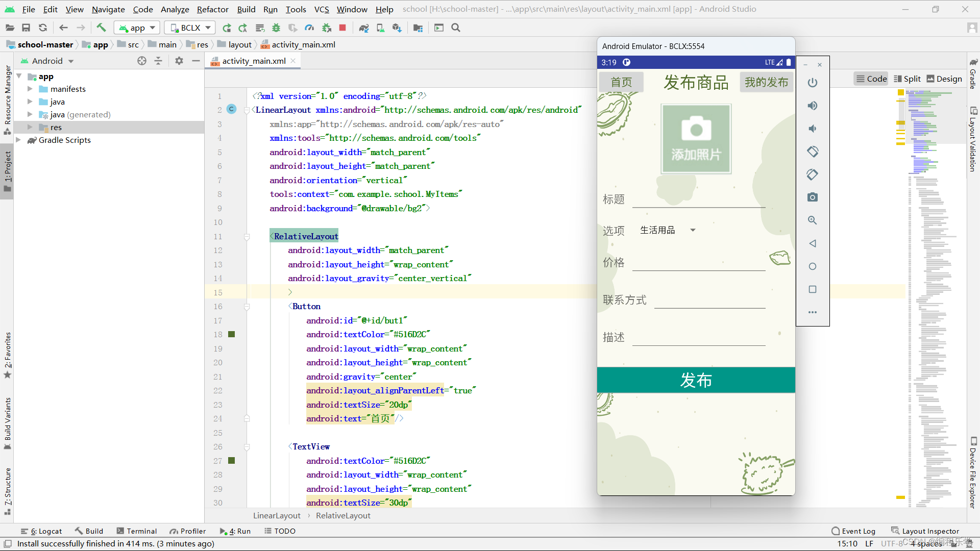Tap the 发布 button in emulator

click(x=696, y=380)
